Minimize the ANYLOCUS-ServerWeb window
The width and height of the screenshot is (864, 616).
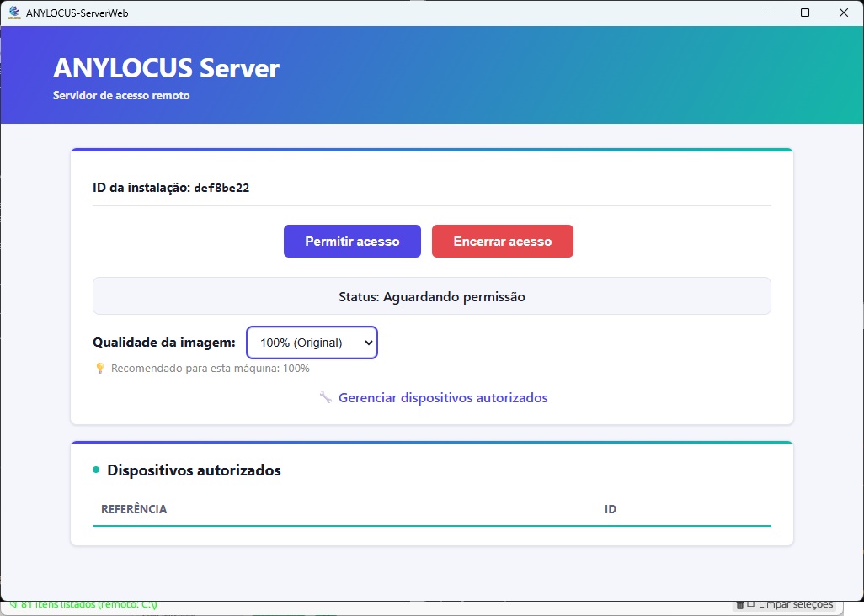pos(767,13)
